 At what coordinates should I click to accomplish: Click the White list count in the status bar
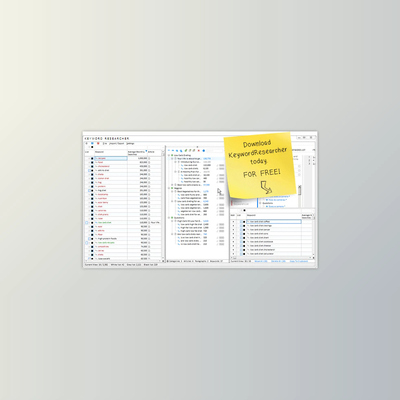coord(117,265)
